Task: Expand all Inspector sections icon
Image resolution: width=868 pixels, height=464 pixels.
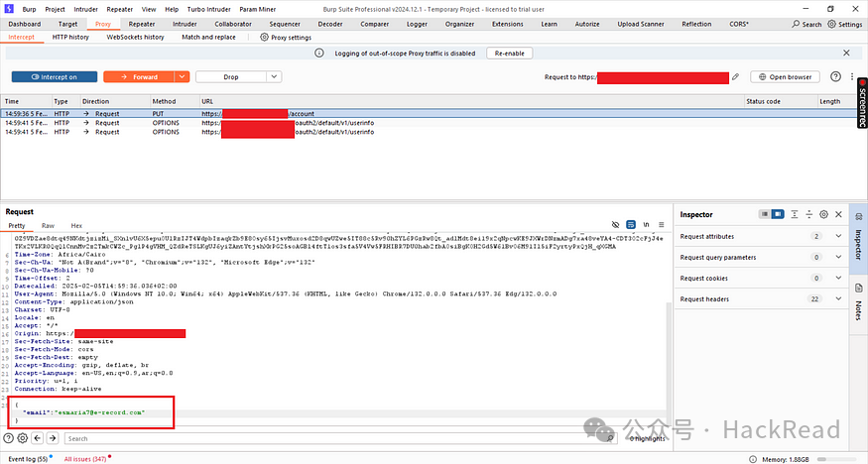Action: 795,214
